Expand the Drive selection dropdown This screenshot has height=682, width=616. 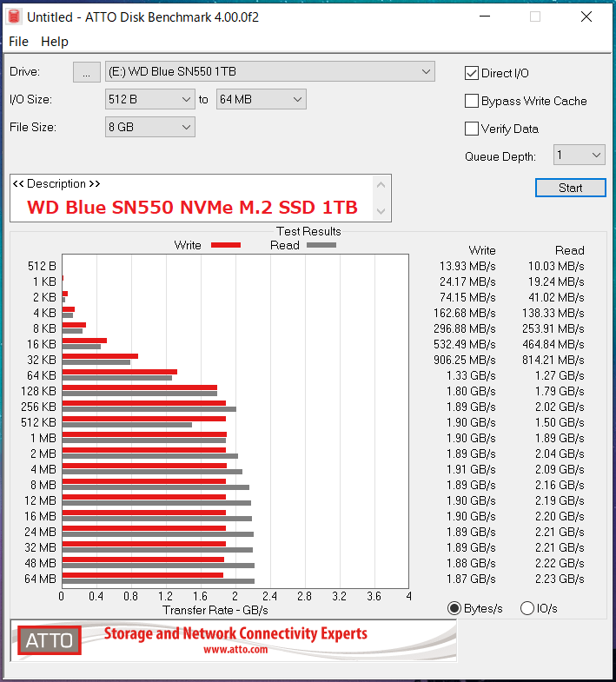(x=269, y=72)
